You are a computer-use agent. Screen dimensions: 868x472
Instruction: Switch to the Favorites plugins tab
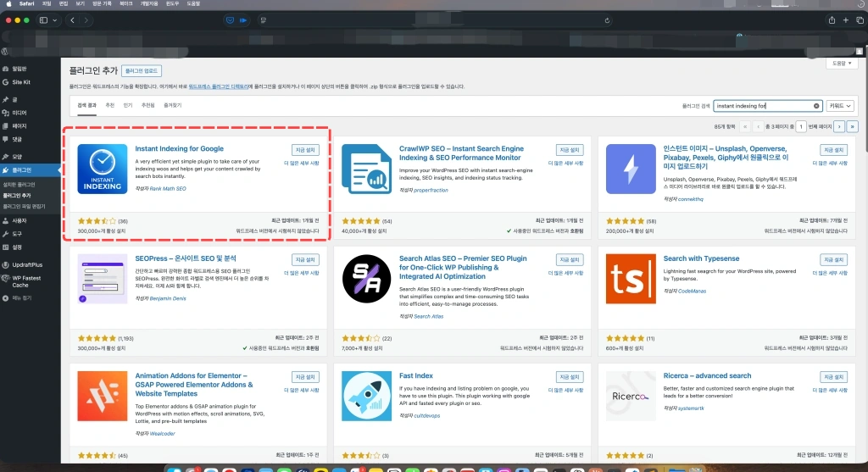(x=173, y=105)
